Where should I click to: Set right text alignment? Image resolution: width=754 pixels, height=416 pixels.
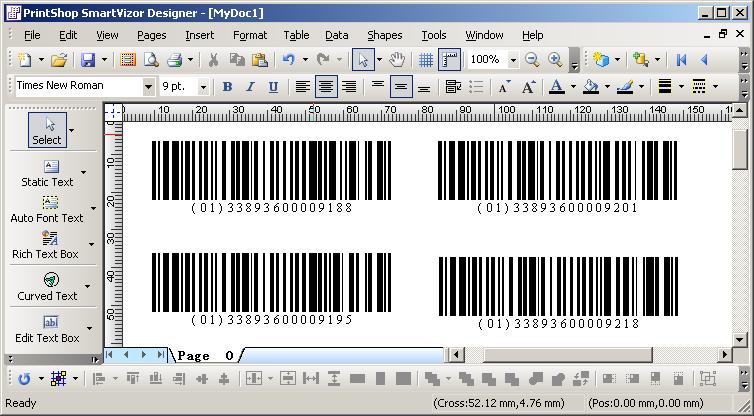coord(349,87)
